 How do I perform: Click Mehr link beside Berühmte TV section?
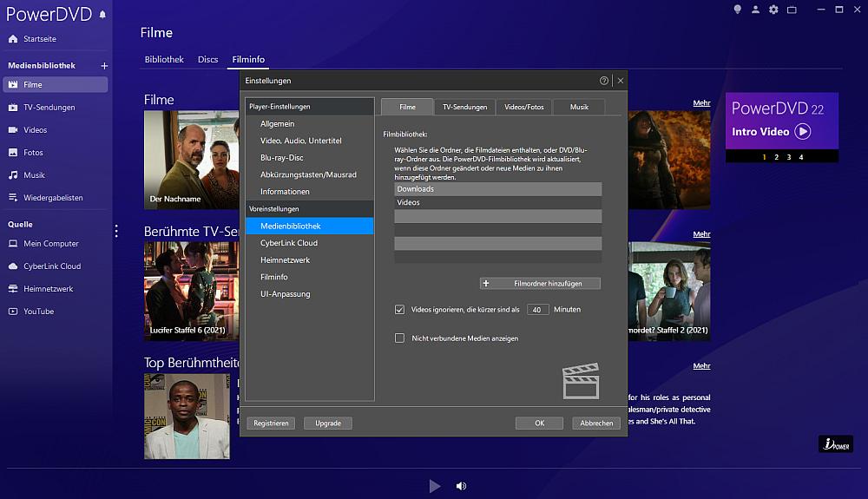701,234
